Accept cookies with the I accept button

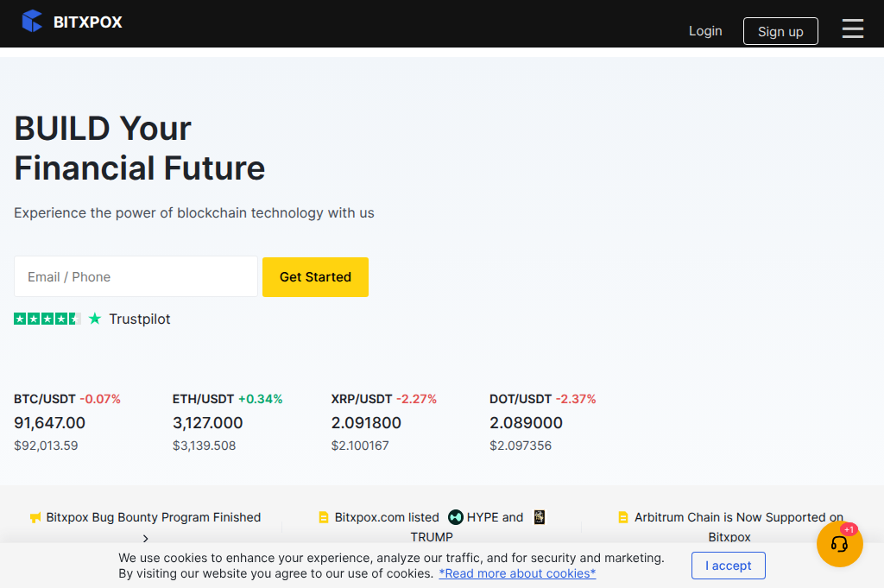point(728,566)
